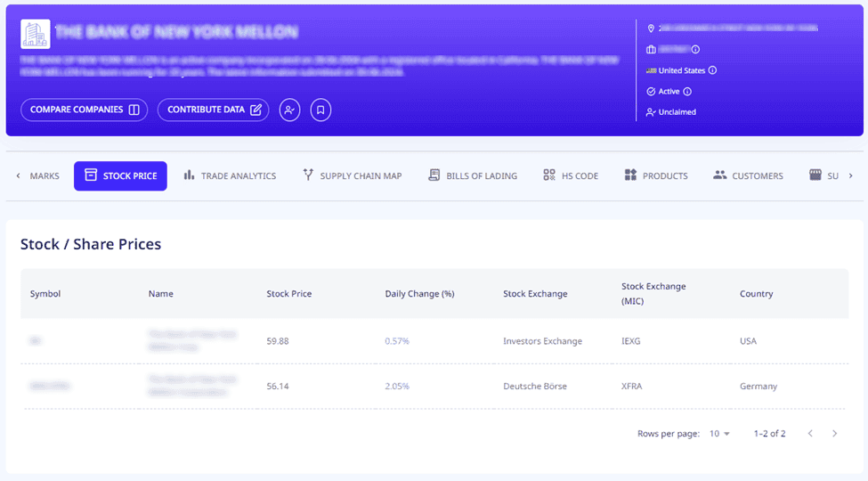
Task: Open the Trade Analytics tab
Action: pos(230,175)
